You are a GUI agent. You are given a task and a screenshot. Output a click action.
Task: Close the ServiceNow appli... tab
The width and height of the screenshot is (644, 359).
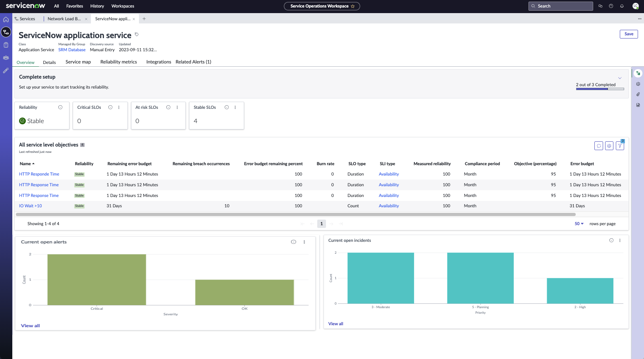(134, 19)
